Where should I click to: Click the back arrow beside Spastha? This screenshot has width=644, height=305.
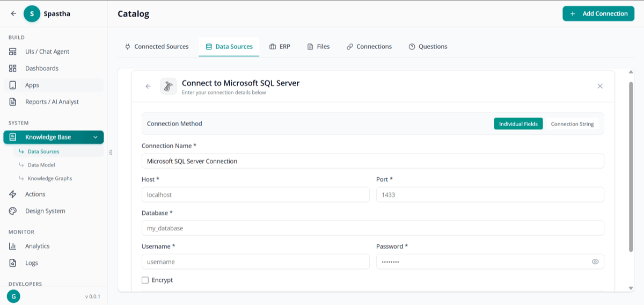(x=13, y=14)
